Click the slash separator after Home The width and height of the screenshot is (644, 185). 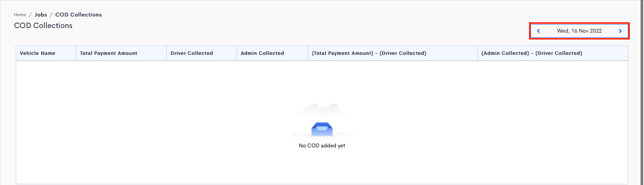point(30,15)
